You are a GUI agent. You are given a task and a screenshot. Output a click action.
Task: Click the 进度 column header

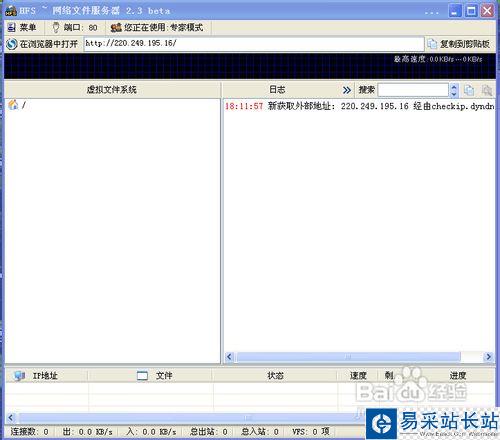coord(458,376)
